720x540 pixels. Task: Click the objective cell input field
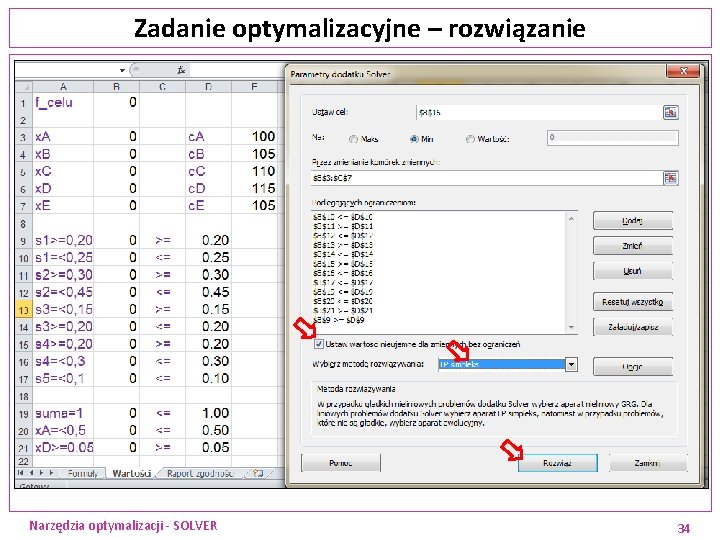coord(539,112)
